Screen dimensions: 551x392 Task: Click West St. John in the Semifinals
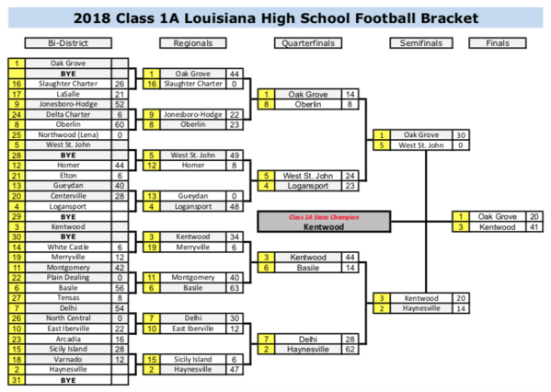pyautogui.click(x=421, y=145)
